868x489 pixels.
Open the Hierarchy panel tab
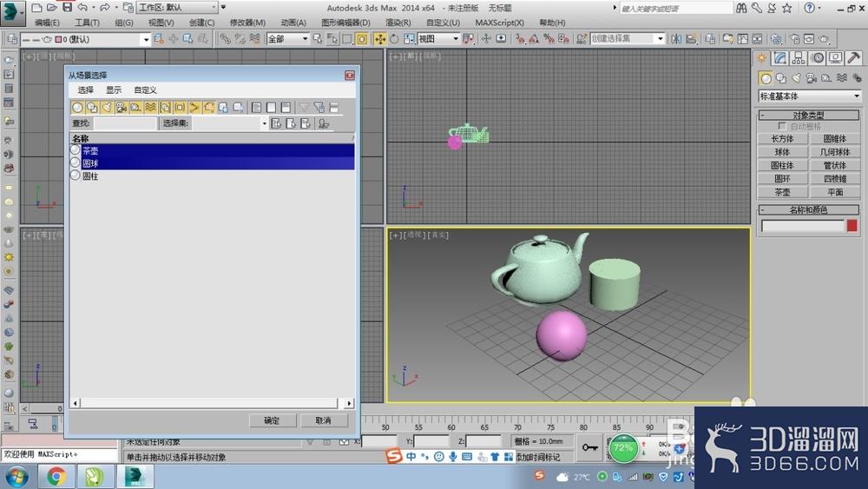pyautogui.click(x=799, y=57)
